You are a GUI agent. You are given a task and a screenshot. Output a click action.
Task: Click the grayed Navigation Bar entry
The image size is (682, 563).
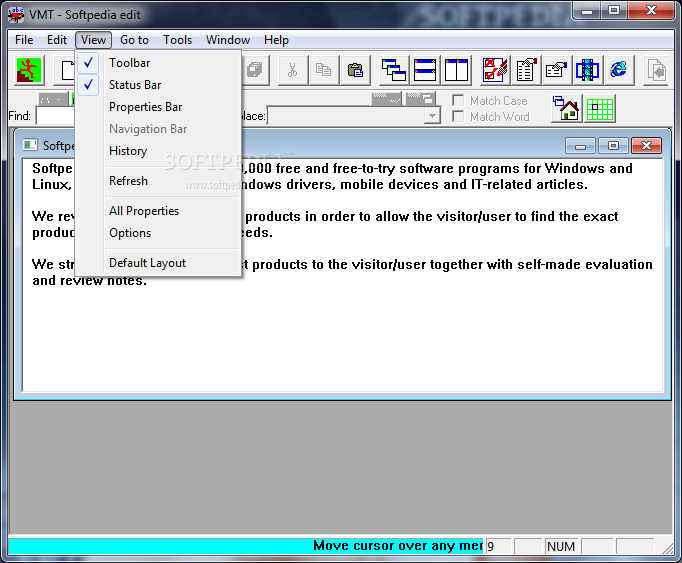point(159,129)
